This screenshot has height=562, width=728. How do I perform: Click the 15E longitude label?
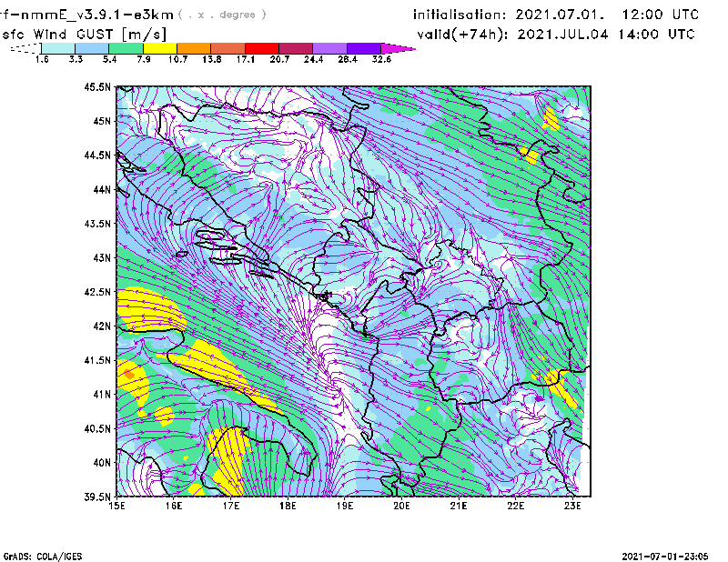[x=116, y=506]
